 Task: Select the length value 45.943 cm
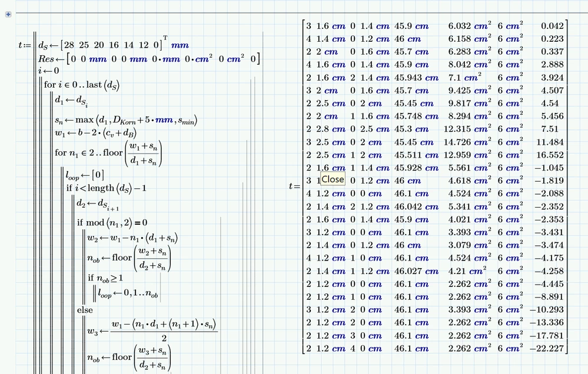tap(416, 78)
